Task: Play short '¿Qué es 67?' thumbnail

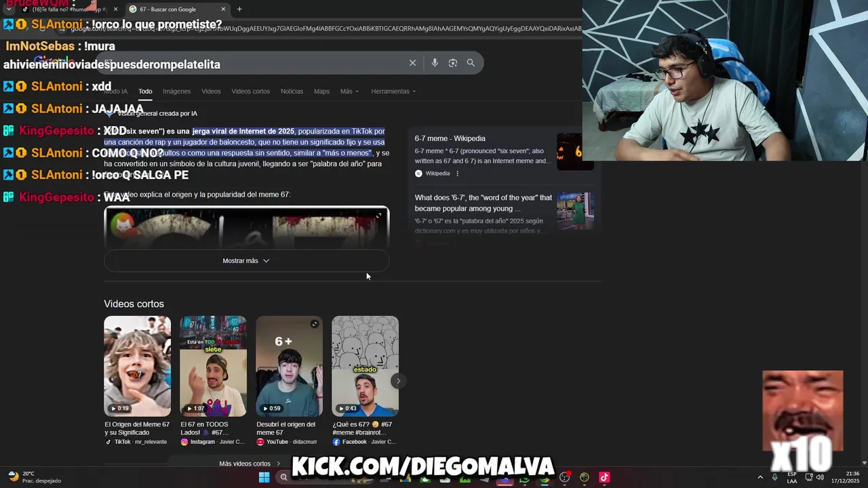Action: point(365,366)
